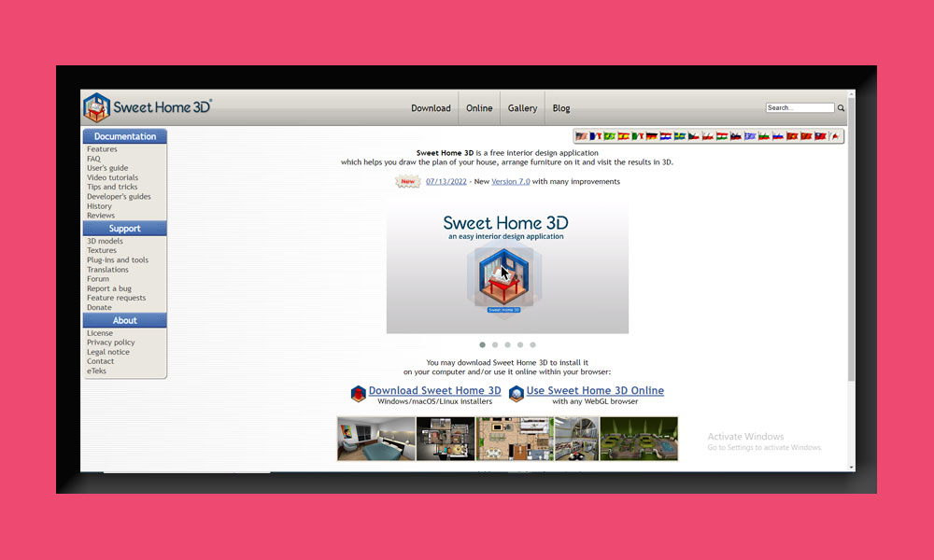Choose the Vietnamese flag
The height and width of the screenshot is (560, 934).
792,136
